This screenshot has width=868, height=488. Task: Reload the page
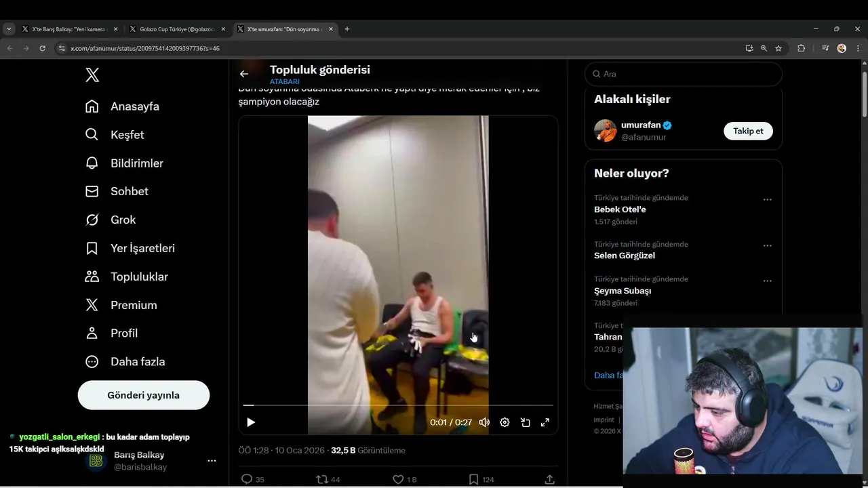pos(42,48)
